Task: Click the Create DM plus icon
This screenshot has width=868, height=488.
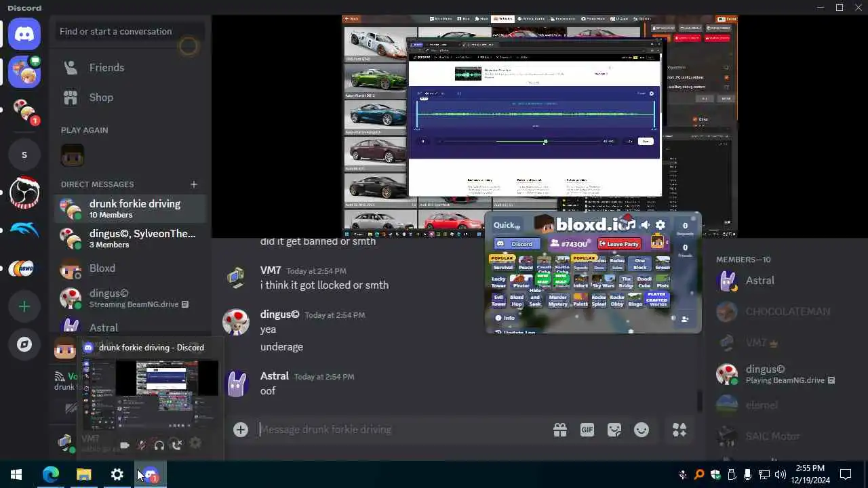Action: coord(194,184)
